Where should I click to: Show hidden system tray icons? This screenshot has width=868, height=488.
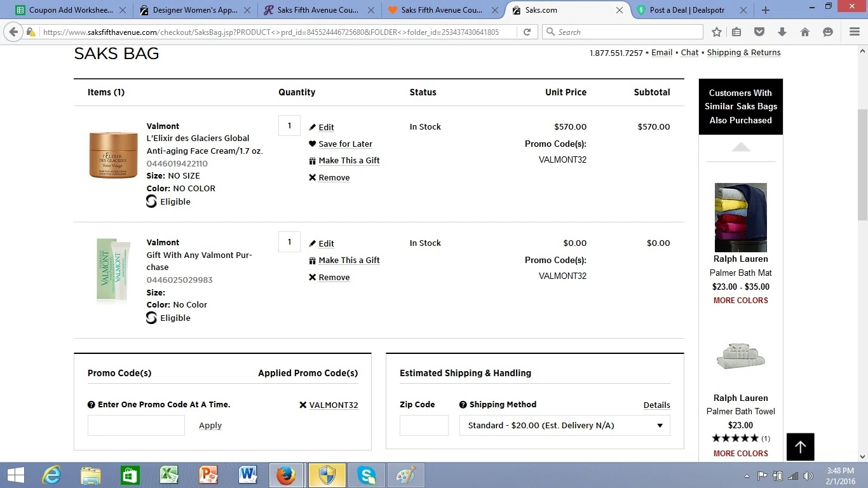[x=747, y=476]
